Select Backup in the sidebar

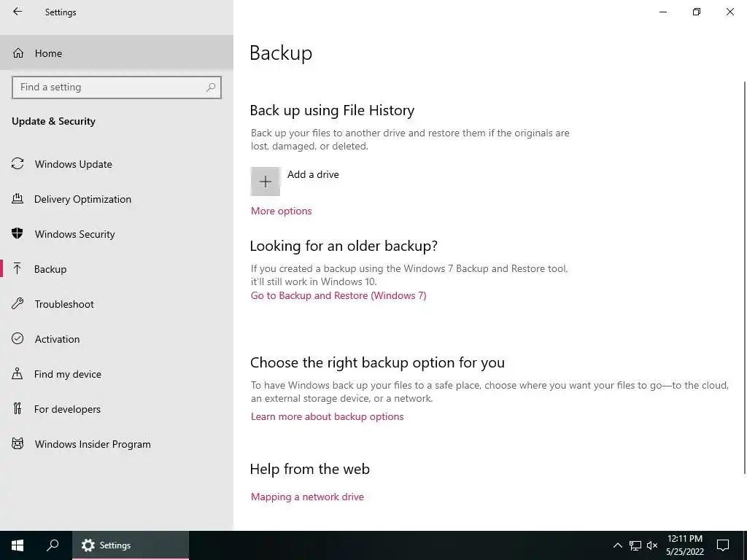pos(50,269)
